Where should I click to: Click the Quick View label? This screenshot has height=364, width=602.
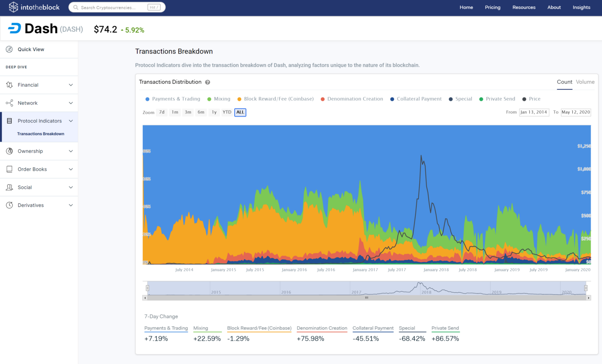(31, 49)
